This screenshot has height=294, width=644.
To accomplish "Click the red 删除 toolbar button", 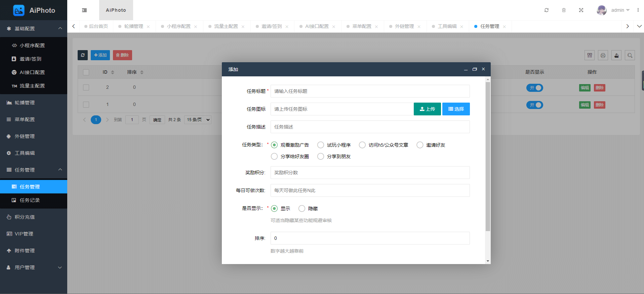I will click(122, 55).
